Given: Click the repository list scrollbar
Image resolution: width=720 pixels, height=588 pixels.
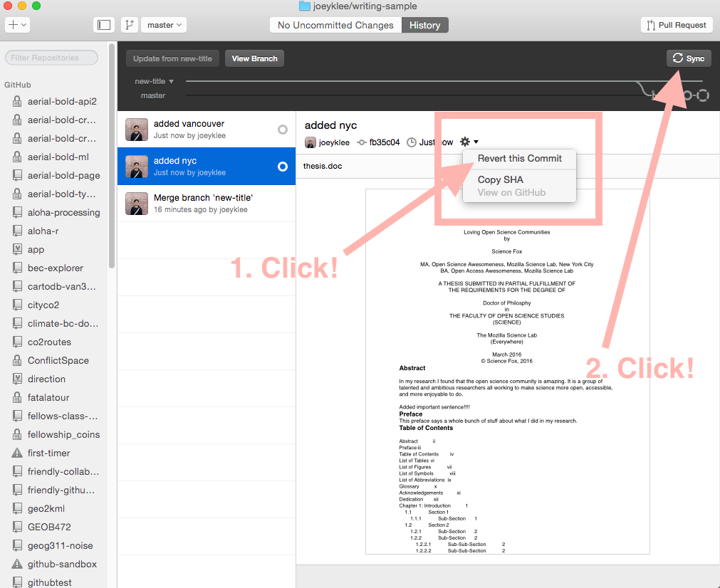Looking at the screenshot, I should tap(111, 156).
